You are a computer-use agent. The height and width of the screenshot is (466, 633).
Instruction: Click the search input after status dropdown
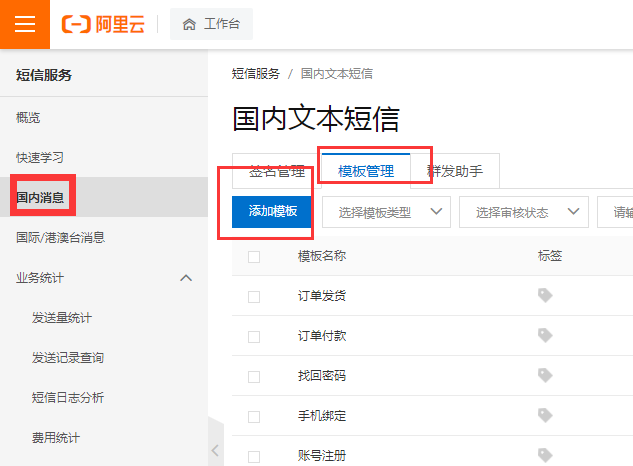[615, 212]
